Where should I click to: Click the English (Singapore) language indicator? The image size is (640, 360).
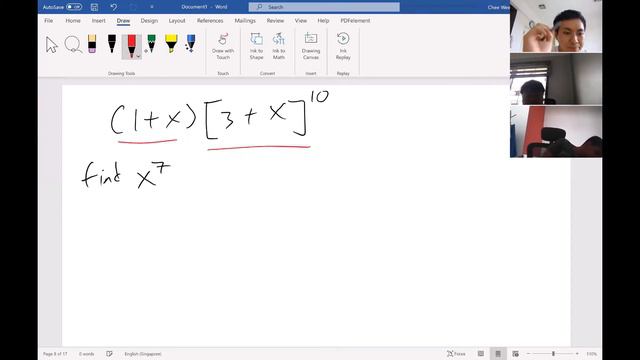[x=143, y=354]
